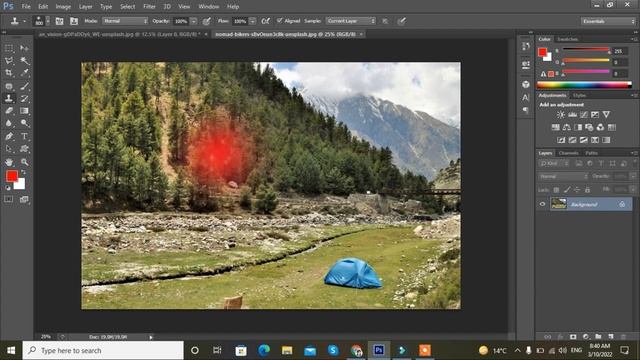Image resolution: width=640 pixels, height=360 pixels.
Task: Open the layer filter Kind dropdown
Action: click(x=554, y=164)
